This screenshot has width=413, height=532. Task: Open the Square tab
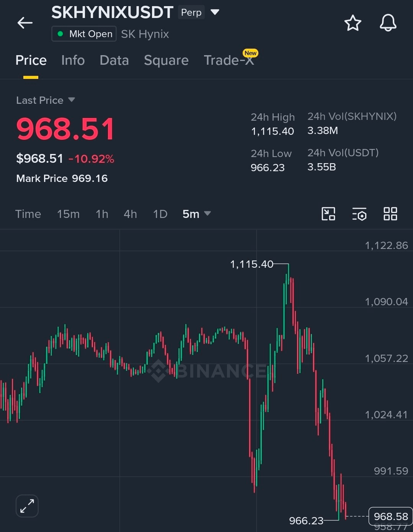[166, 61]
